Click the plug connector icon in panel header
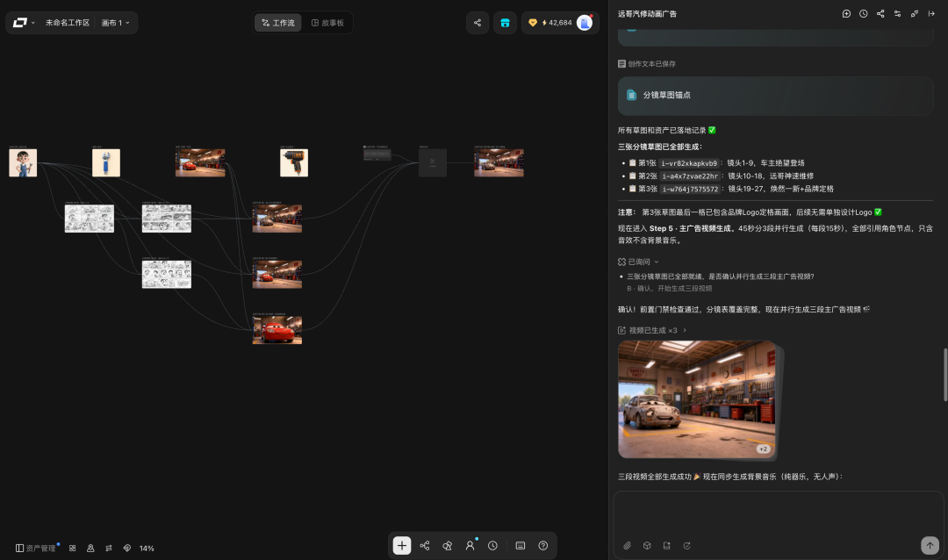The height and width of the screenshot is (560, 948). (914, 14)
